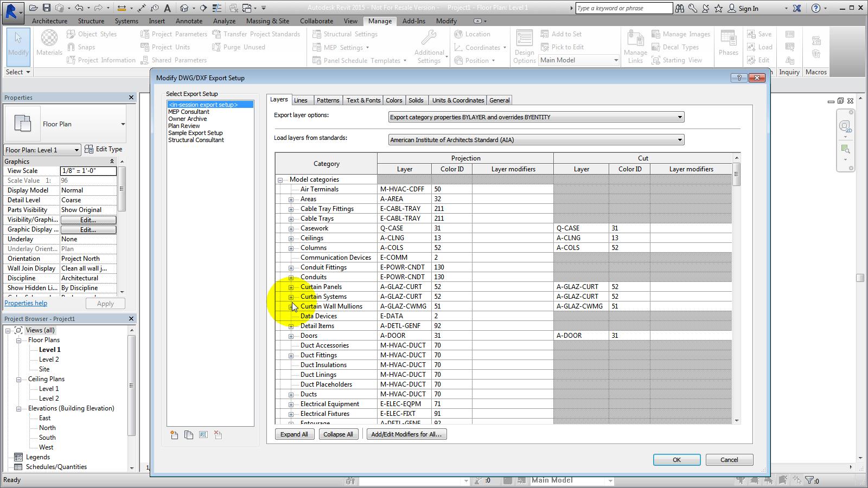Screen dimensions: 868x488
Task: Click the Materials sphere icon
Action: [49, 37]
